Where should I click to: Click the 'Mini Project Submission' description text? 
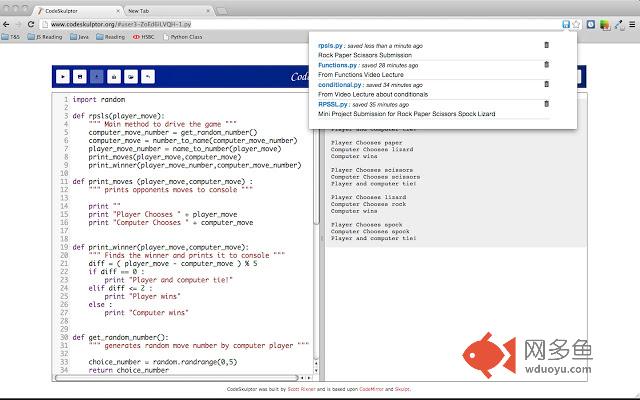click(407, 113)
